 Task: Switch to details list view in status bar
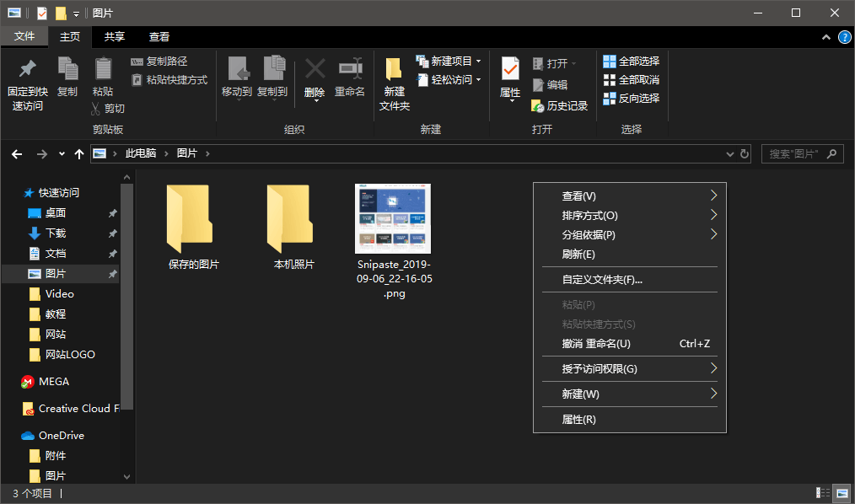pos(823,493)
